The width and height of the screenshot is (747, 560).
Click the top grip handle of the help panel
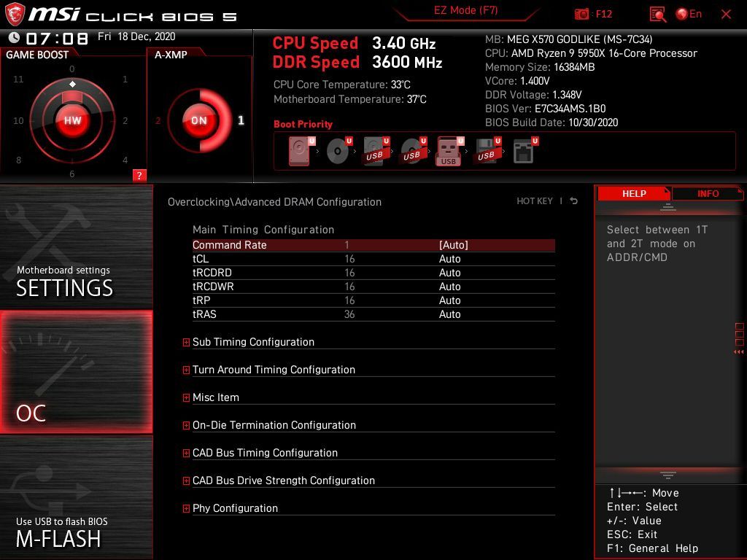point(668,207)
